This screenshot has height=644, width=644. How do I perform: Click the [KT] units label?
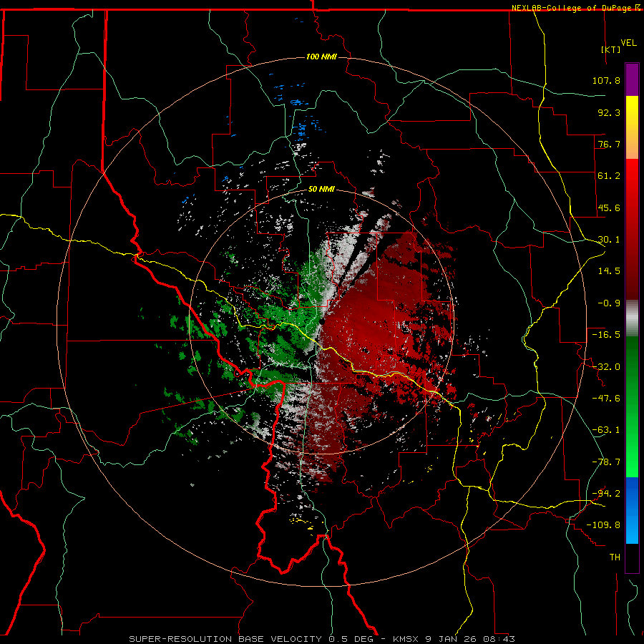click(x=611, y=49)
